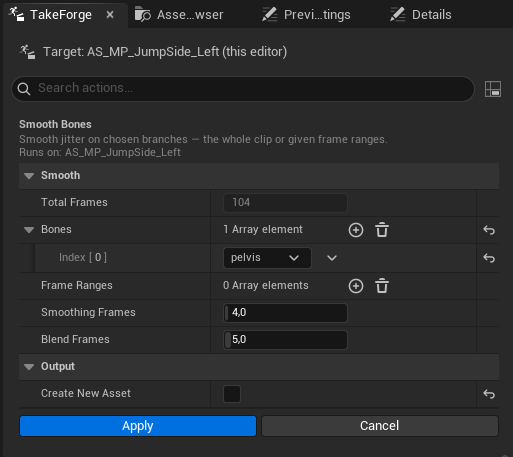The image size is (513, 457).
Task: Collapse the Output section
Action: [x=29, y=367]
